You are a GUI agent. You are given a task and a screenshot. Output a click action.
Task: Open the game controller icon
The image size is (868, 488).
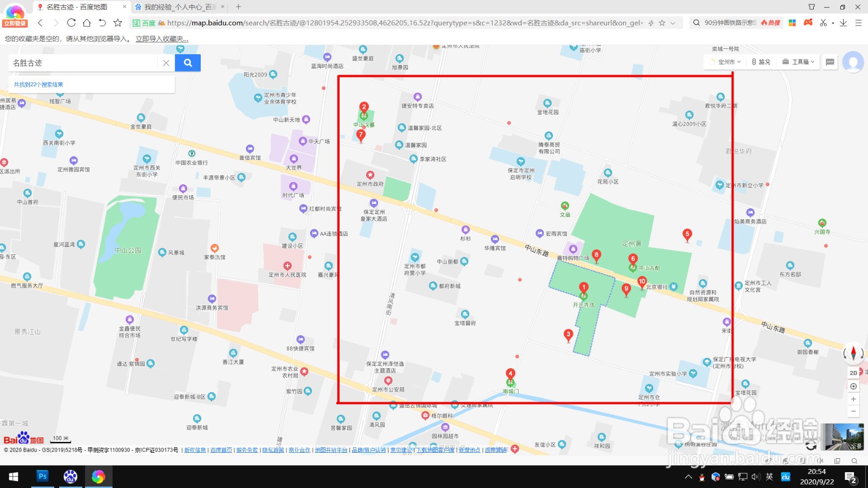pos(808,23)
